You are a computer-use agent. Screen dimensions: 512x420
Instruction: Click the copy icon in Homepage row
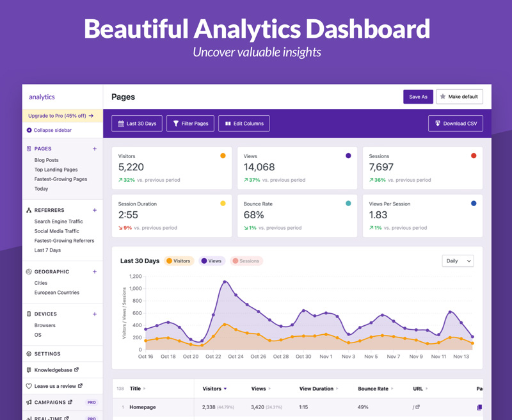pos(479,407)
